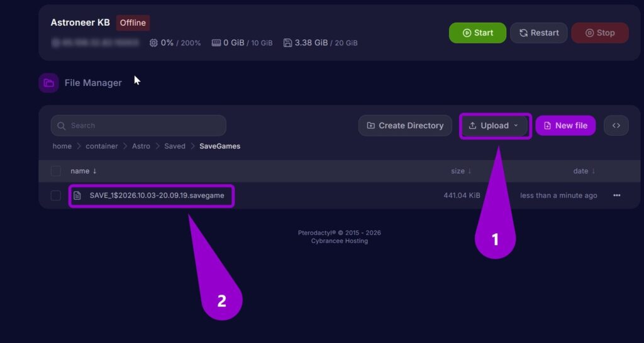Click the disk usage save icon
Screen dimensions: 644x343
click(288, 43)
